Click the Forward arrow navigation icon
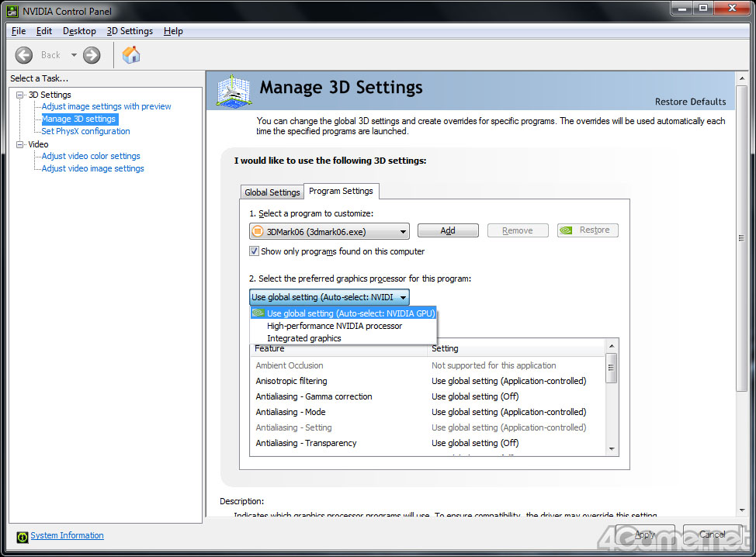 tap(91, 55)
